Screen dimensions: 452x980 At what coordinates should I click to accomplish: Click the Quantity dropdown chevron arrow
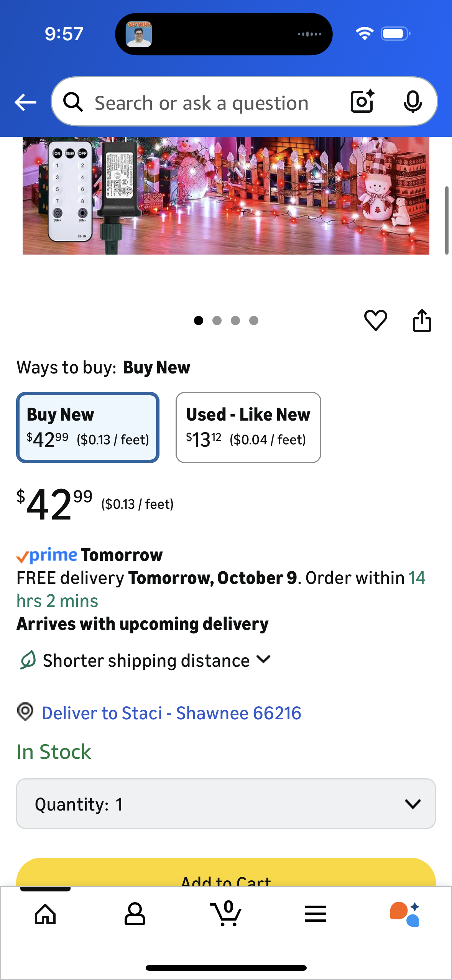[x=413, y=804]
